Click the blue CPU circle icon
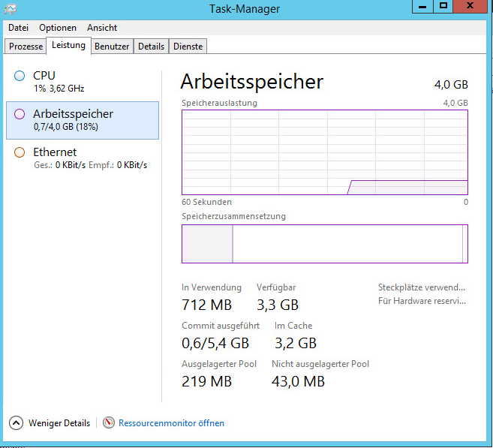 [20, 76]
